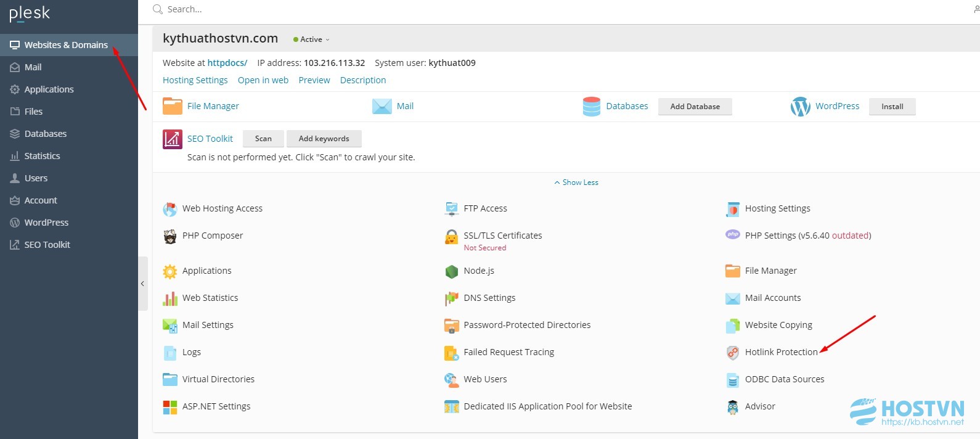Viewport: 980px width, 439px height.
Task: Click the Logs document icon
Action: pyautogui.click(x=169, y=353)
